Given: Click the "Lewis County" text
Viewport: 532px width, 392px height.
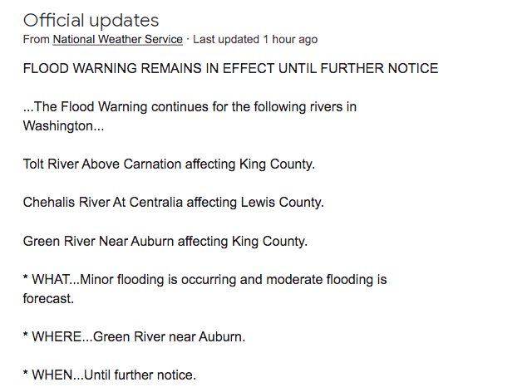Looking at the screenshot, I should (284, 202).
